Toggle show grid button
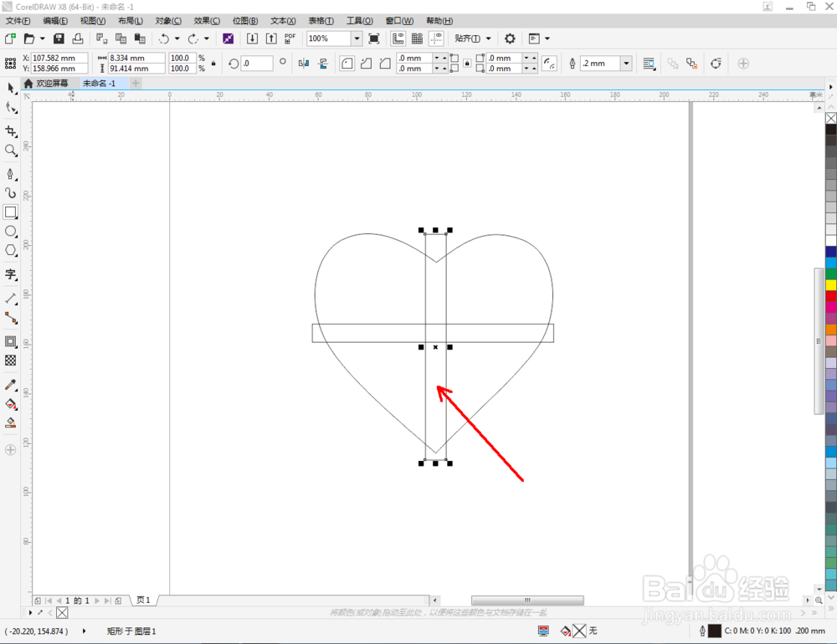The height and width of the screenshot is (644, 837). coord(418,38)
